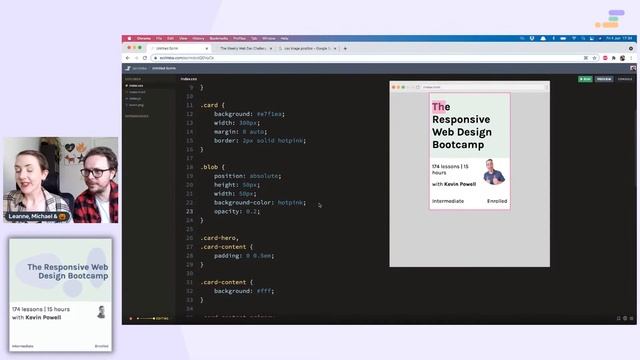The width and height of the screenshot is (640, 360).
Task: Select index.js in the file explorer
Action: click(135, 99)
